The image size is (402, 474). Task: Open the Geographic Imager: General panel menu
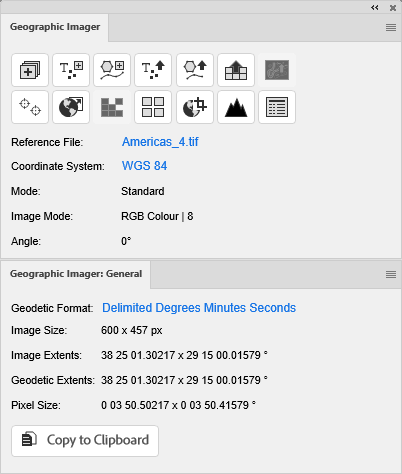pos(391,274)
